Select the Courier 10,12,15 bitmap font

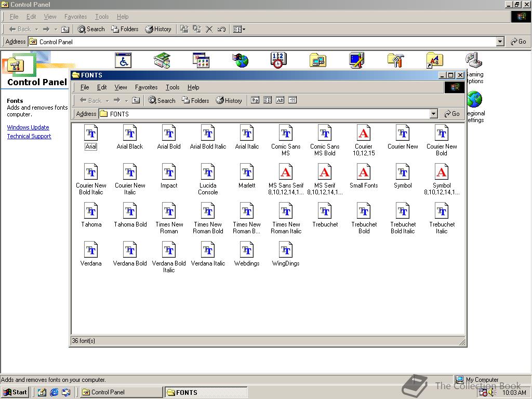pyautogui.click(x=363, y=140)
